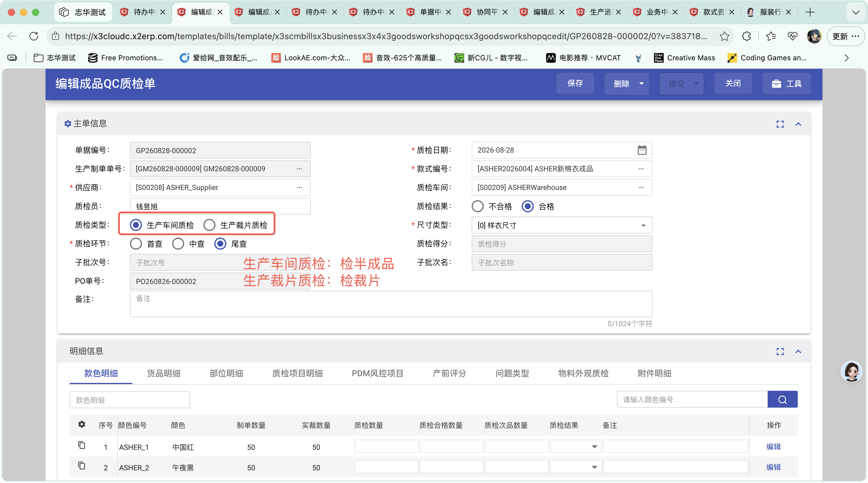Click the 保存 button
This screenshot has height=483, width=868.
[x=575, y=83]
